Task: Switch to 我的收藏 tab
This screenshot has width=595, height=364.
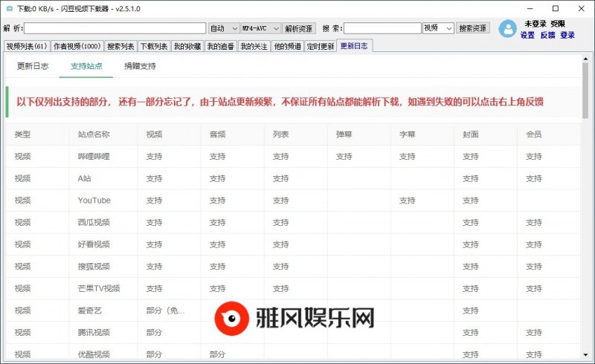Action: (187, 46)
